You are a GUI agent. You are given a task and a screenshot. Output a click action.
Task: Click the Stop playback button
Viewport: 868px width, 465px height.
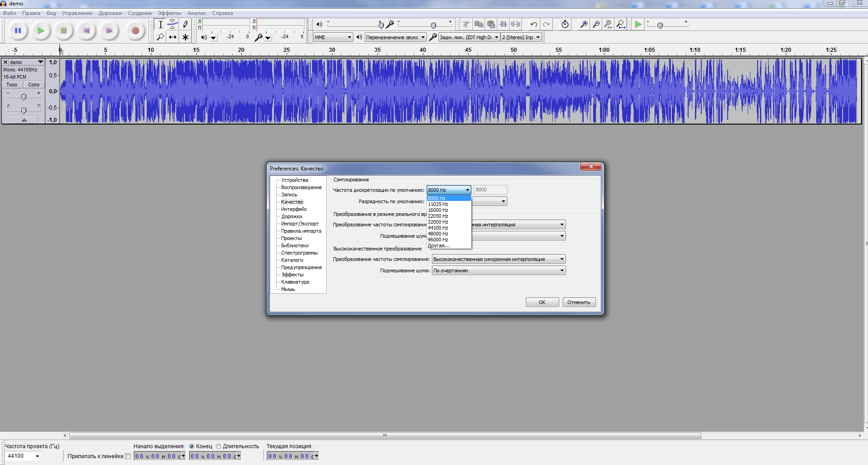tap(64, 31)
